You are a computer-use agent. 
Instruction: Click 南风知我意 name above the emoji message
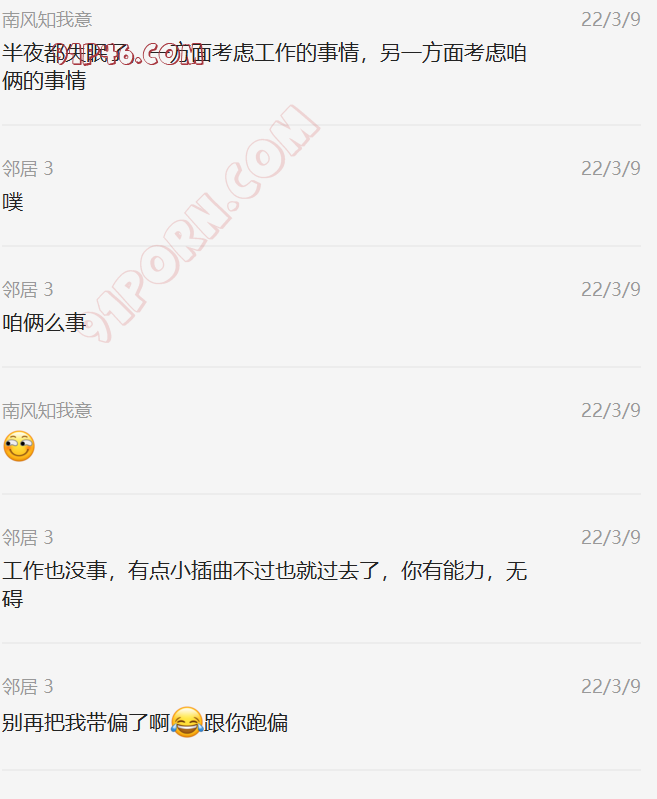(47, 410)
